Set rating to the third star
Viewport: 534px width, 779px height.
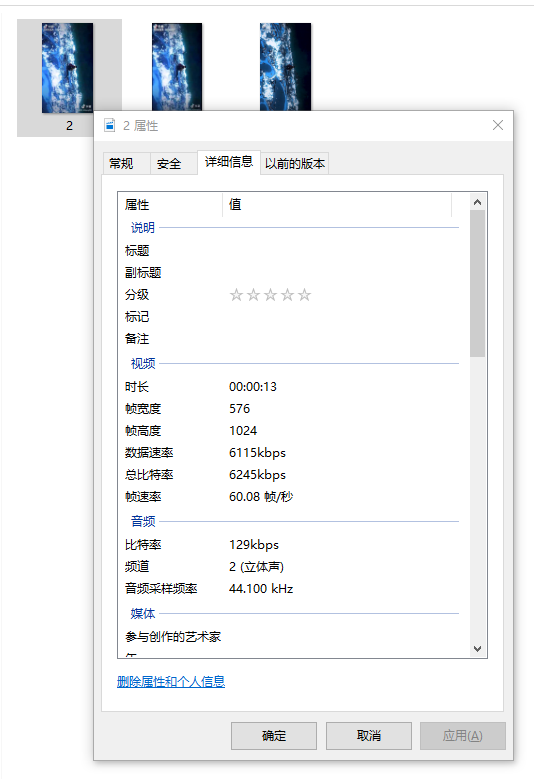[x=270, y=295]
